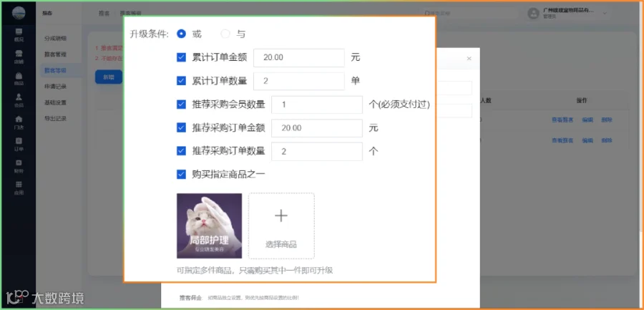This screenshot has height=310, width=644.
Task: Open the 财务 finance sidebar icon
Action: coord(19,166)
